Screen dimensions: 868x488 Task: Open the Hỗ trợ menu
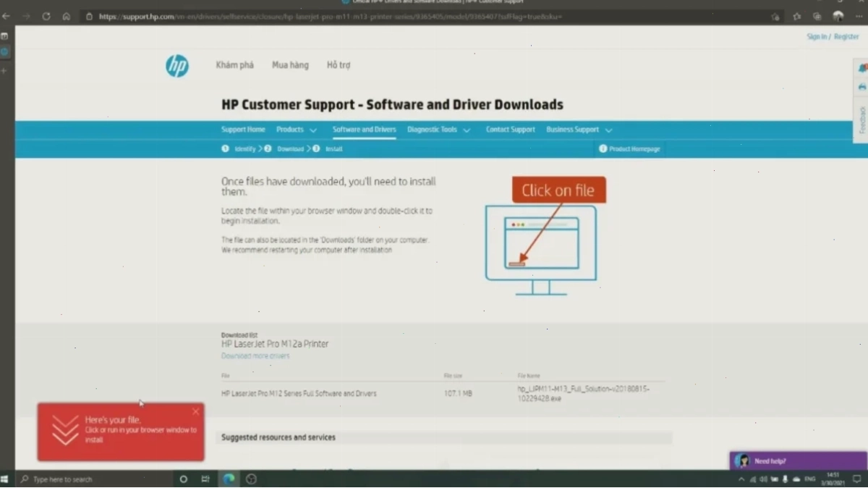(338, 65)
